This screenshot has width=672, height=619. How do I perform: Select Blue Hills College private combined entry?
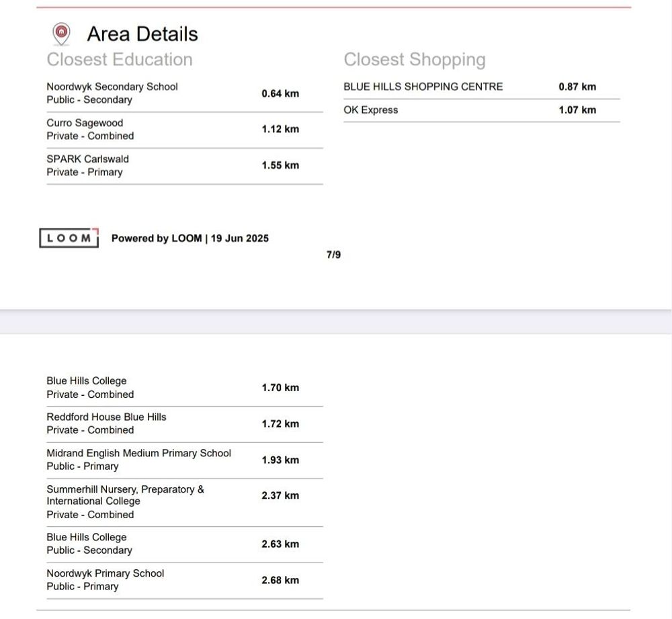(87, 381)
